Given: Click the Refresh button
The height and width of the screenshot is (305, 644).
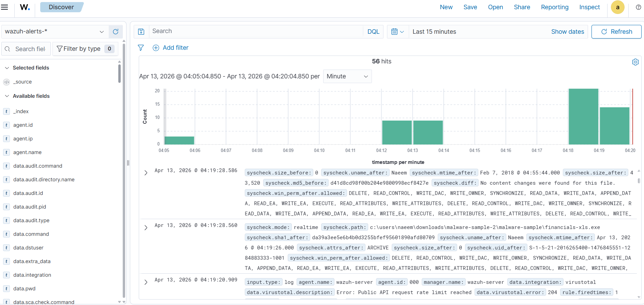Looking at the screenshot, I should (x=616, y=32).
